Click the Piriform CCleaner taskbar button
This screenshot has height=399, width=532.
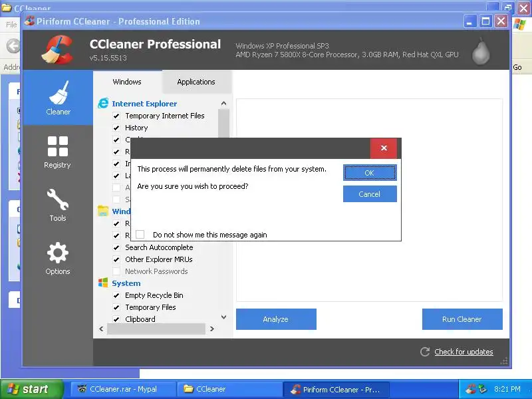click(336, 389)
